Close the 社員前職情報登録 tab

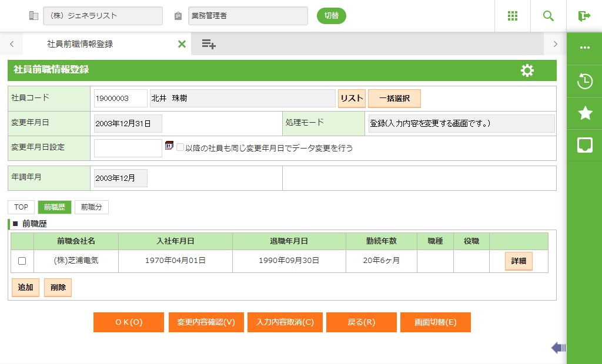click(x=182, y=44)
